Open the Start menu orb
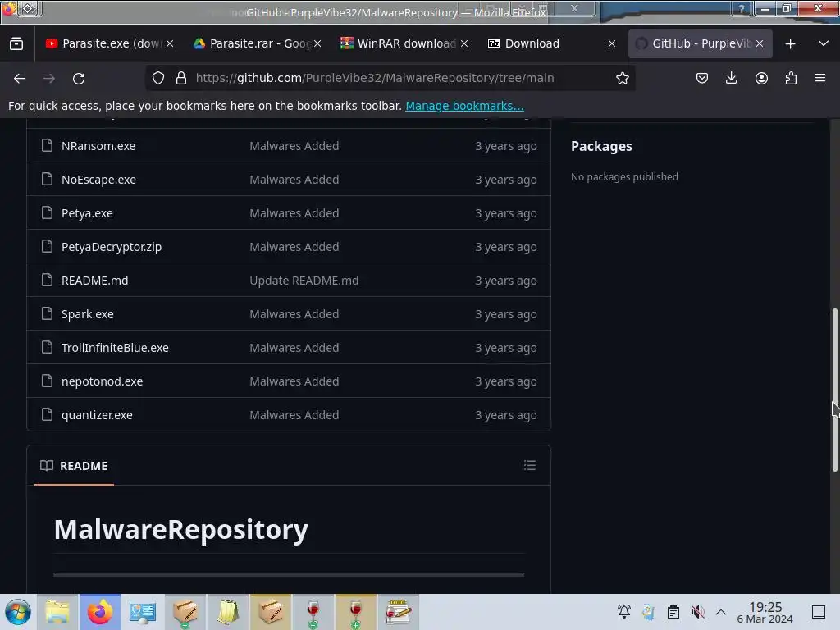This screenshot has height=630, width=840. [18, 612]
